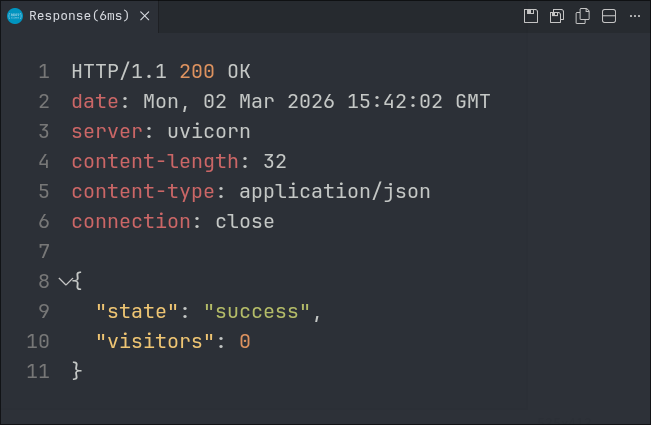The height and width of the screenshot is (425, 651).
Task: Click the save response icon
Action: coord(531,16)
